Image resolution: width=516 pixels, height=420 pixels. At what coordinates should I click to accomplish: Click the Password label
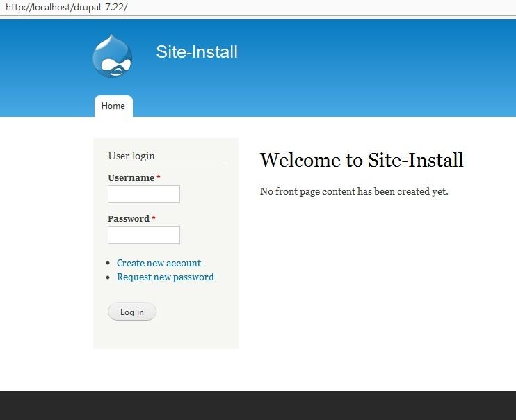129,218
